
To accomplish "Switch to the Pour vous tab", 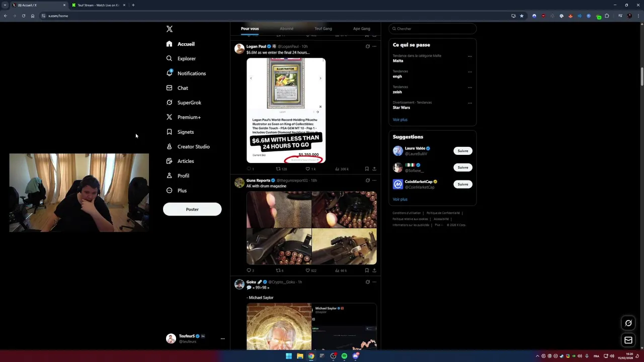I will 250,29.
